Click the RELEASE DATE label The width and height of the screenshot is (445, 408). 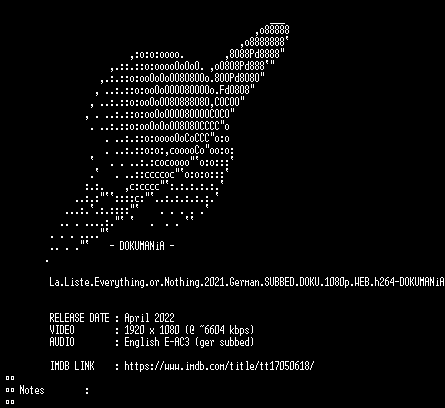79,318
